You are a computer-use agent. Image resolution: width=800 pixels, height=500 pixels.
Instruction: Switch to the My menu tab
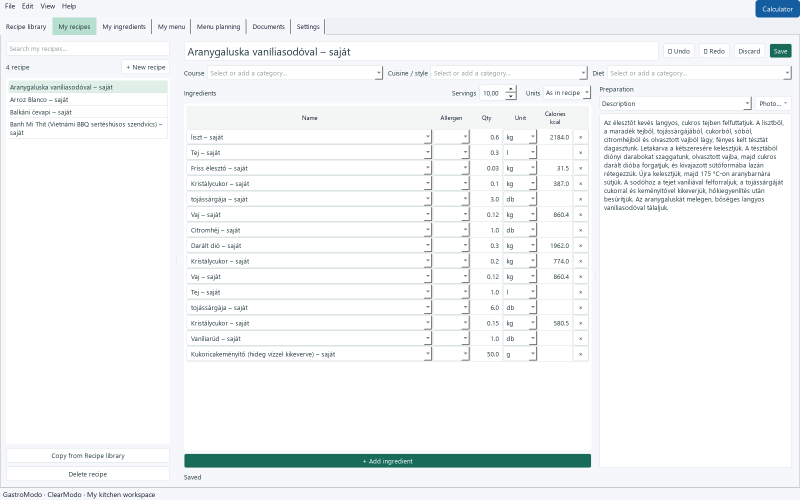coord(171,27)
